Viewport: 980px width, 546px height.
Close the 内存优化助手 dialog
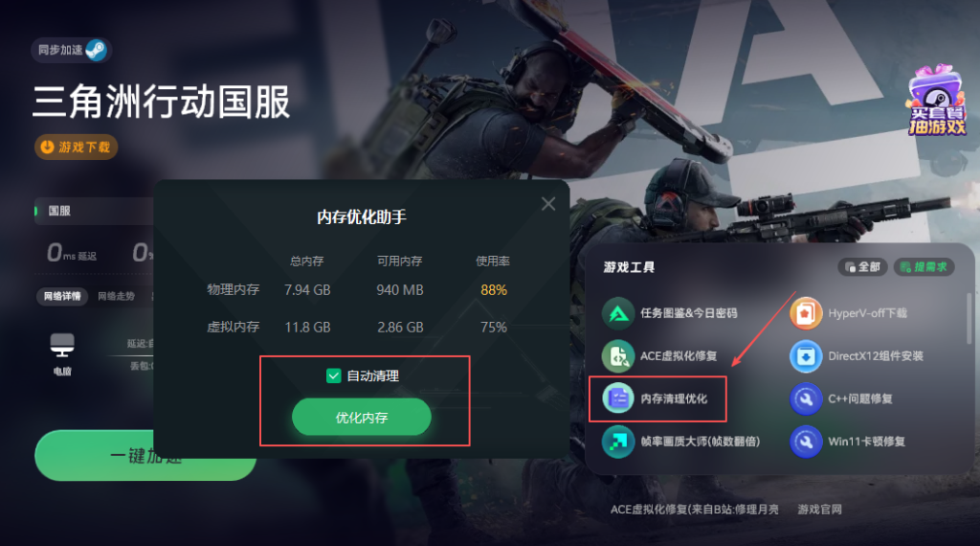[x=548, y=204]
